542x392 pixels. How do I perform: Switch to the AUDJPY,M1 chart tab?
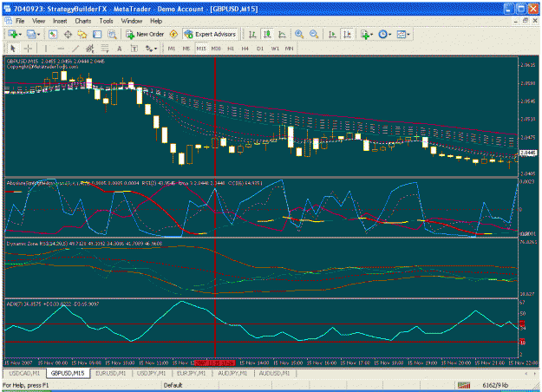click(232, 373)
